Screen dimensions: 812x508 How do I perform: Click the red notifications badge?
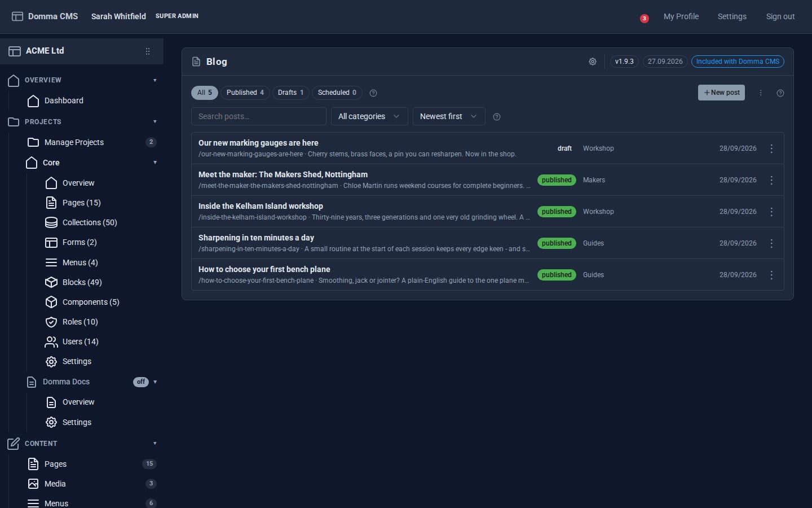pos(644,19)
